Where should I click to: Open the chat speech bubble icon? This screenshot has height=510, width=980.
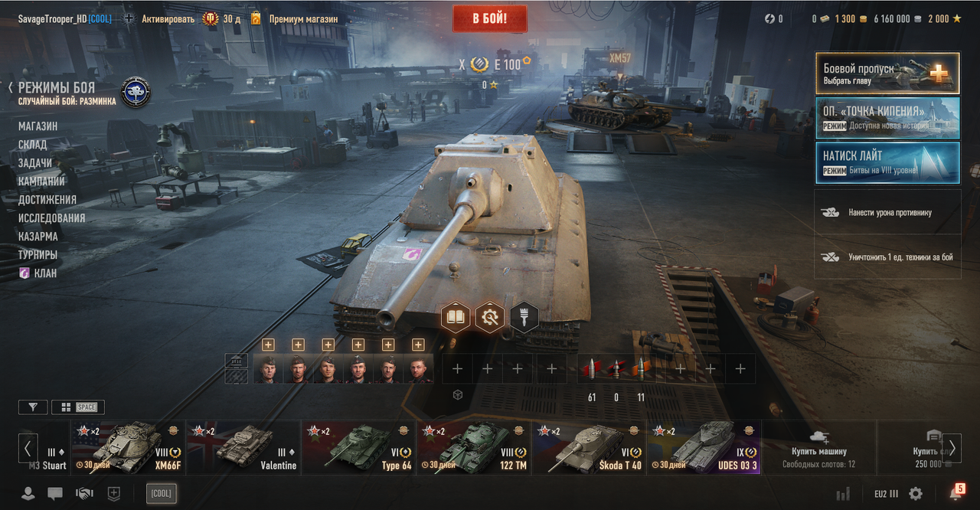click(x=55, y=494)
